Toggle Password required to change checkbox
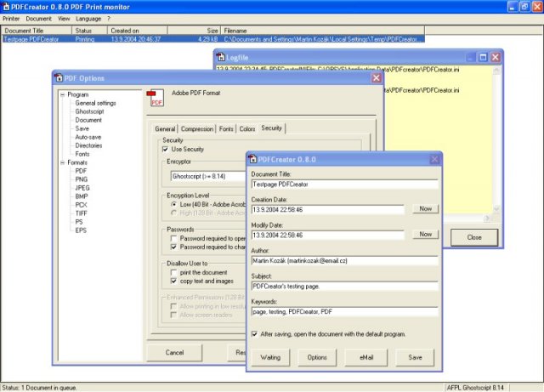544x392 pixels. (x=173, y=247)
